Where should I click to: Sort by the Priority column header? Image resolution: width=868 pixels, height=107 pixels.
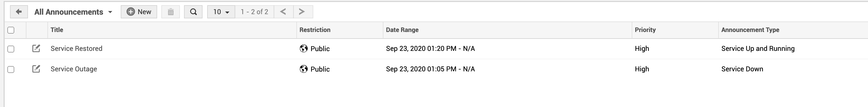645,30
